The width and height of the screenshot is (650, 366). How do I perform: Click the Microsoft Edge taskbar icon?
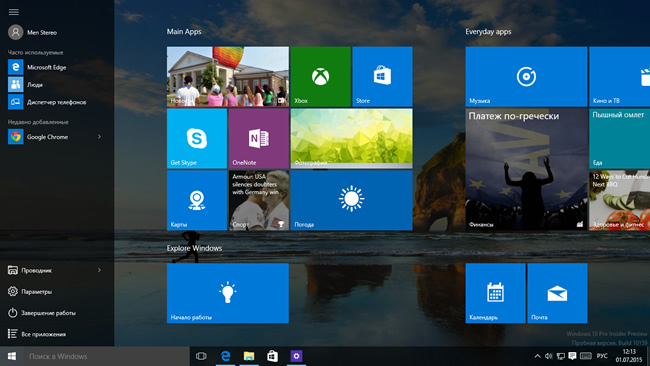pos(226,356)
